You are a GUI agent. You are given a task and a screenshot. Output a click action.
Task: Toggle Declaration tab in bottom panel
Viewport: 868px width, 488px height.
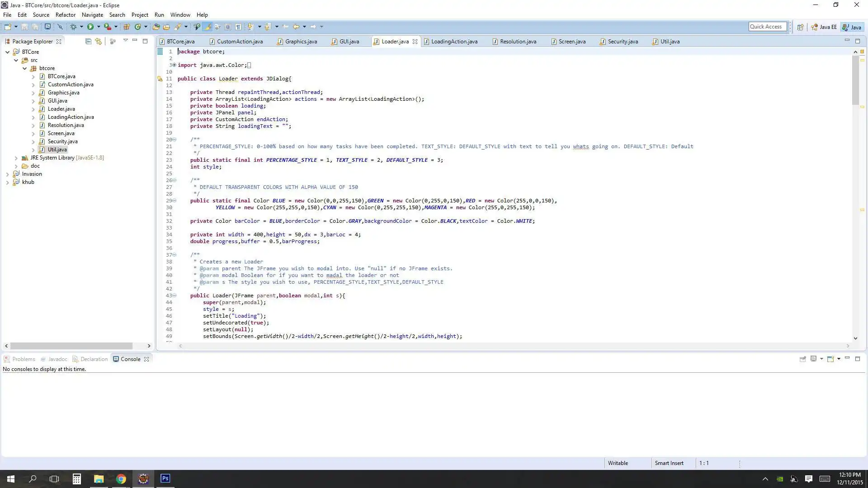click(x=94, y=358)
